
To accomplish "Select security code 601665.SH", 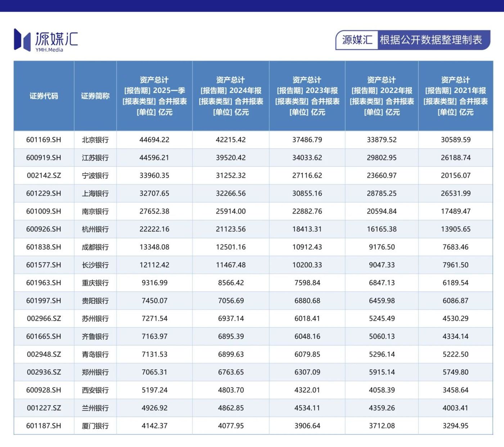I will [44, 336].
